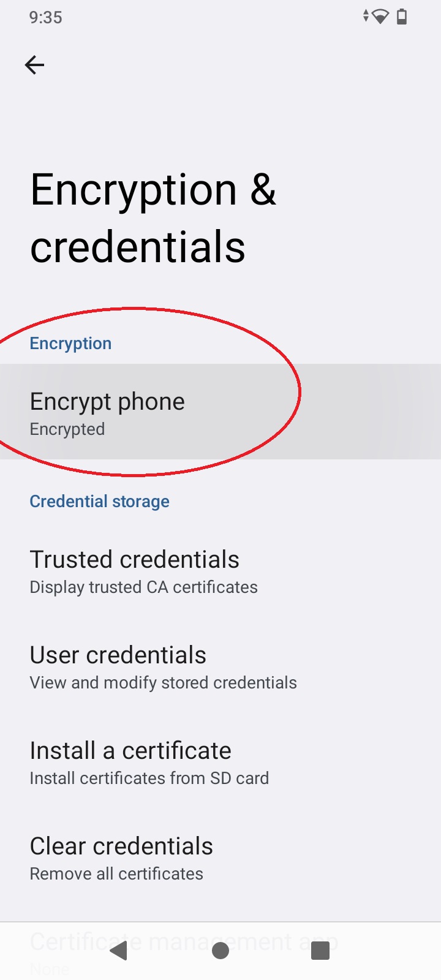The image size is (441, 980).
Task: Tap the Encryption & credentials page title
Action: point(153,217)
